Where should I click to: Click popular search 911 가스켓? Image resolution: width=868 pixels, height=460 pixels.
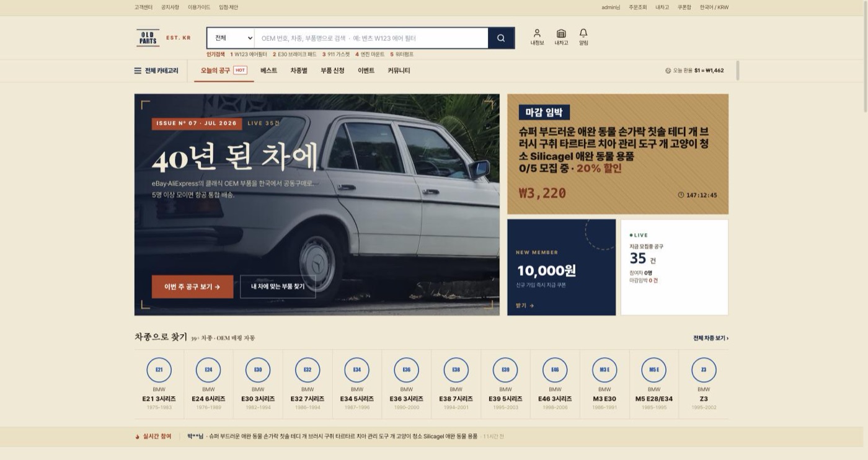pyautogui.click(x=336, y=55)
